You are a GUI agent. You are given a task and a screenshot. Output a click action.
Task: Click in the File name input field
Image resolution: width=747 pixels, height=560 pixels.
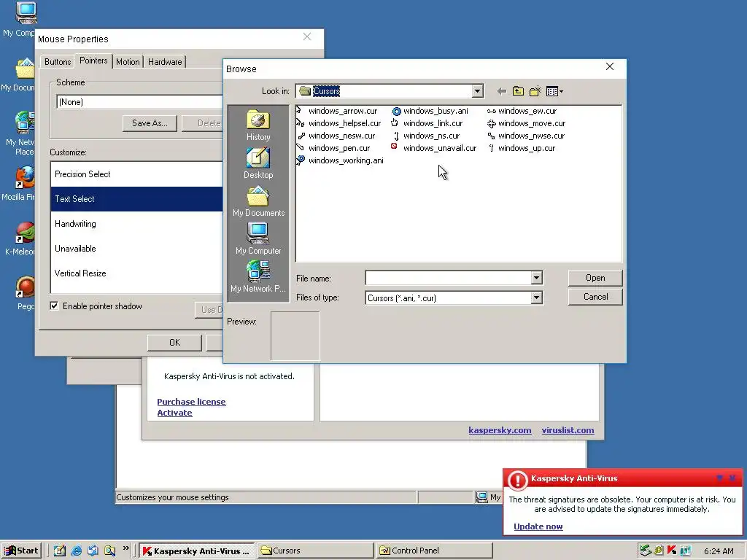(449, 278)
